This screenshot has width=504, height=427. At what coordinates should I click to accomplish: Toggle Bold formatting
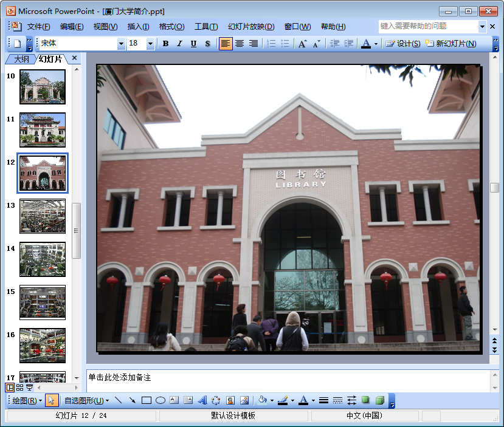165,44
